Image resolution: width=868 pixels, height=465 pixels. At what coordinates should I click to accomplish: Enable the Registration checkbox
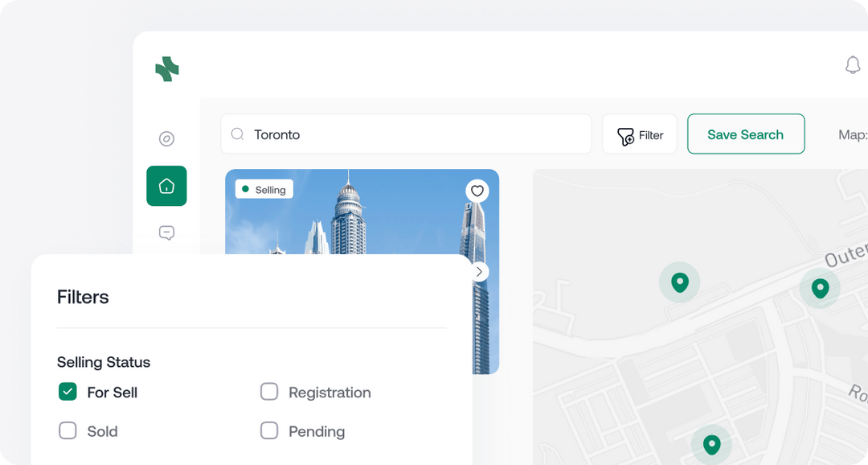[269, 392]
